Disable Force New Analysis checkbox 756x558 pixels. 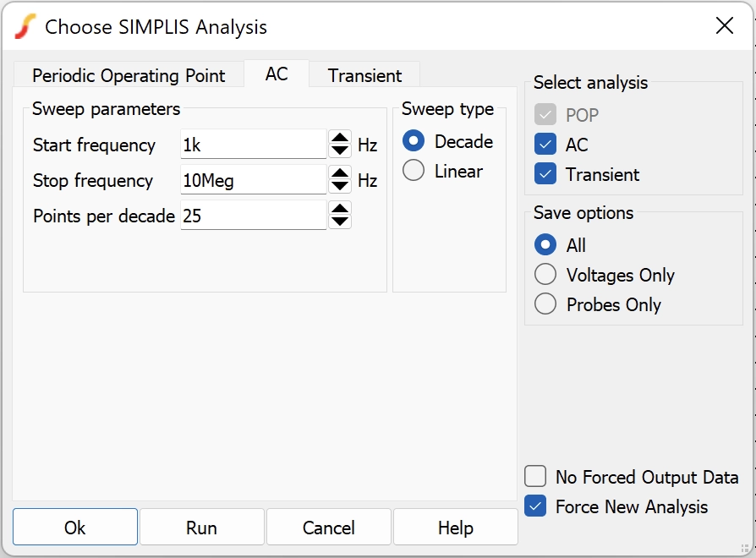[x=535, y=506]
